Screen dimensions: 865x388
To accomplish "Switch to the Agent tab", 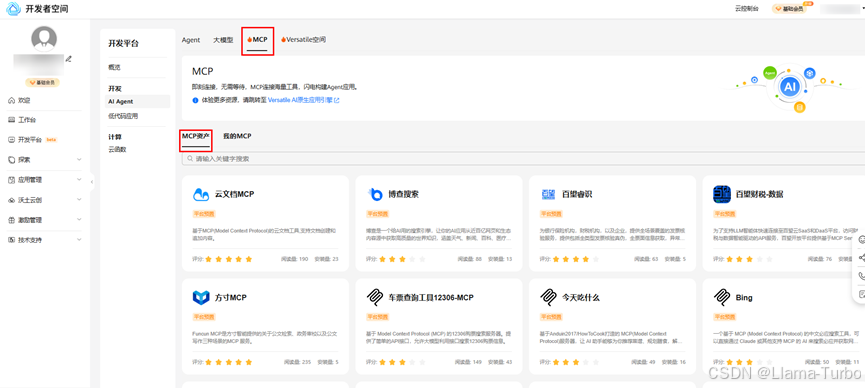I will point(191,40).
